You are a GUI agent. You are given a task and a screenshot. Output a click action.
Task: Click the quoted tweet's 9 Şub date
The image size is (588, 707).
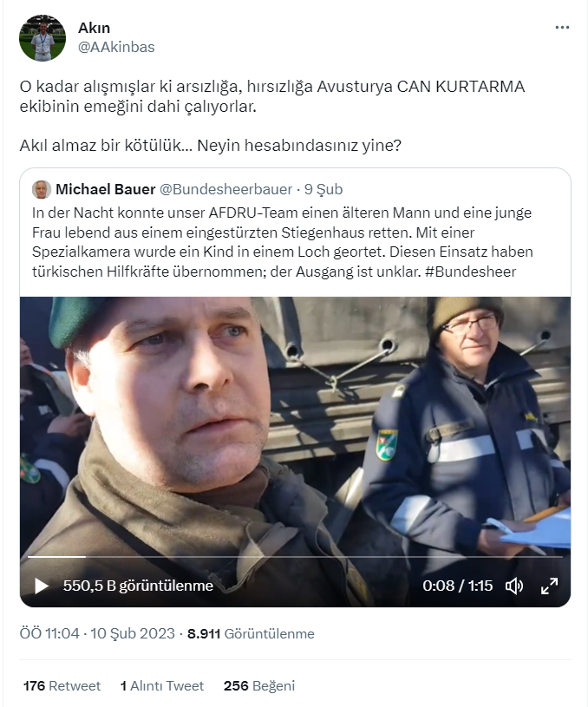pos(323,189)
